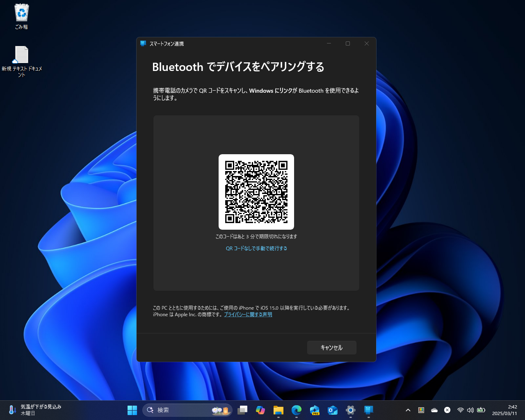525x420 pixels.
Task: Open Outlook from the taskbar
Action: pos(333,410)
